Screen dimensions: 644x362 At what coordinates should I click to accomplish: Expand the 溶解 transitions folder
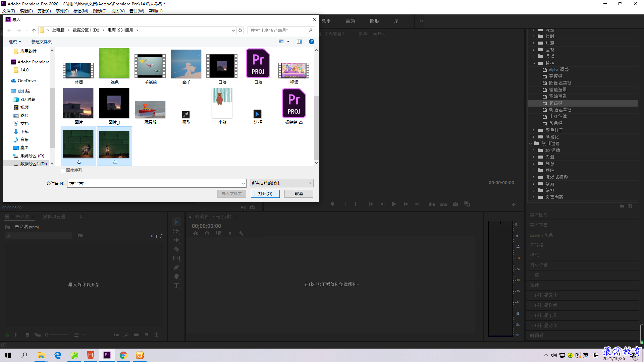534,184
